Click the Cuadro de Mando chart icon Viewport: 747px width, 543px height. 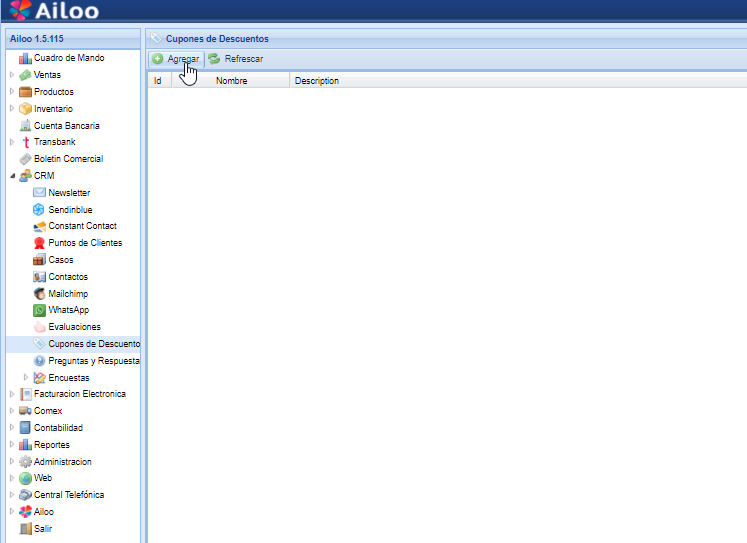click(25, 58)
